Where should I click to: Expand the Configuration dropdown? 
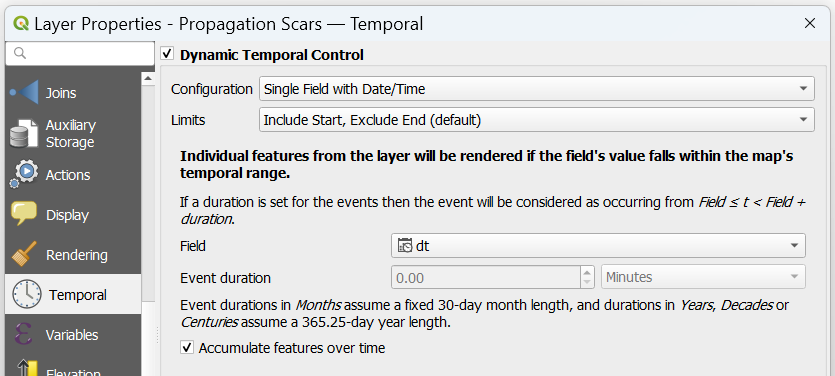click(x=537, y=89)
